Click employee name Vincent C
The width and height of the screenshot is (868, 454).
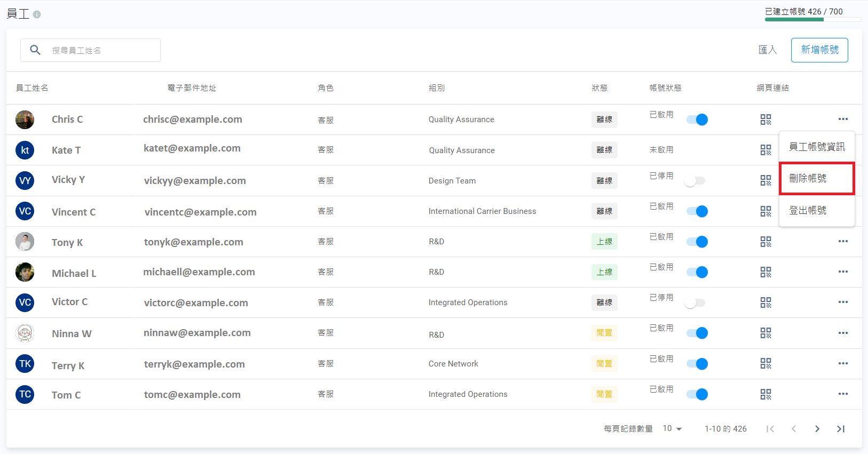point(74,212)
